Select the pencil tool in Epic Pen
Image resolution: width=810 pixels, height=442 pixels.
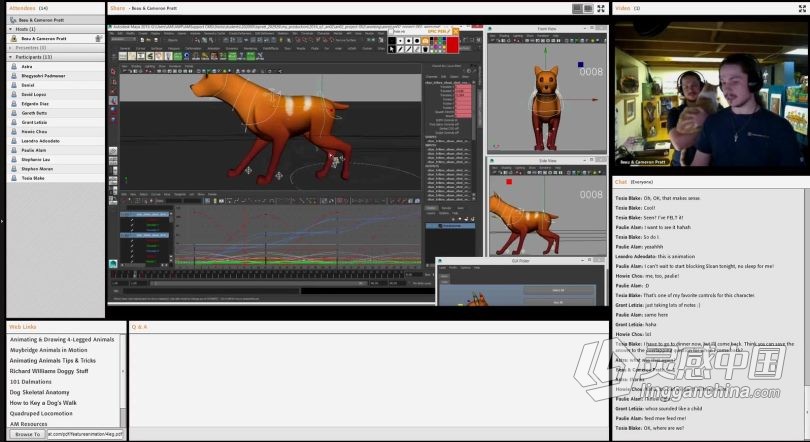click(400, 49)
